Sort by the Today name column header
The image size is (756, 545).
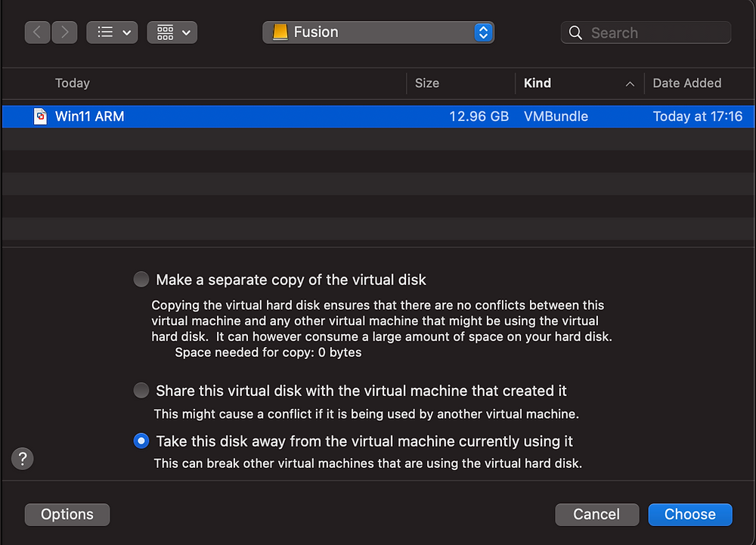[x=73, y=83]
